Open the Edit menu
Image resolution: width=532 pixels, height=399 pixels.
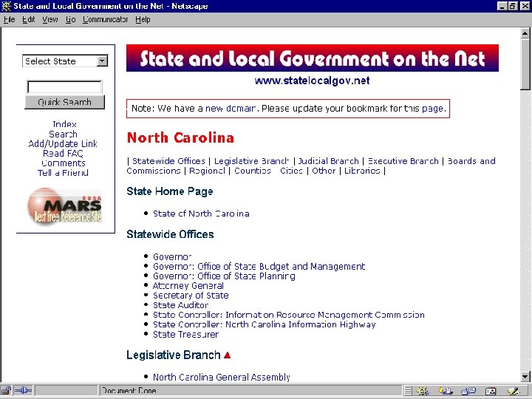click(x=29, y=20)
